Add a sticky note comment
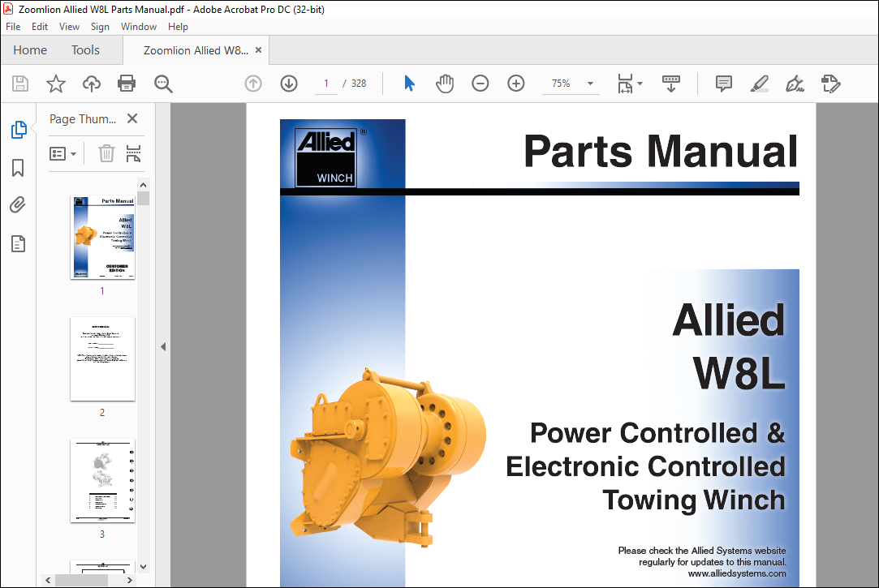This screenshot has width=879, height=588. [724, 84]
